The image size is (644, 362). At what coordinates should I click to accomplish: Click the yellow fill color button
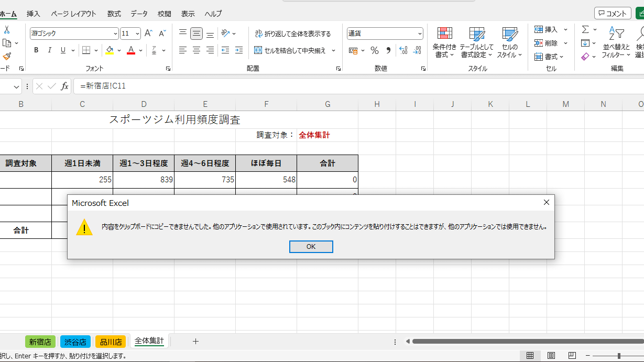pyautogui.click(x=110, y=50)
